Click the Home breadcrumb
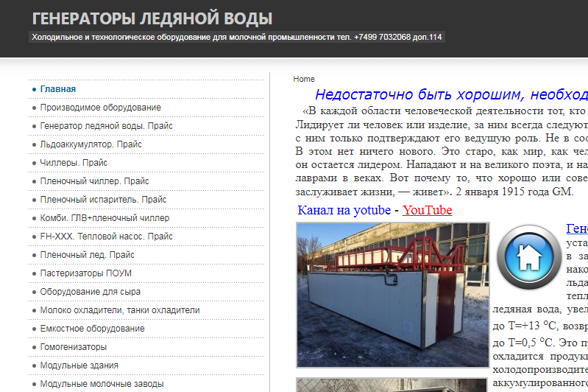This screenshot has height=392, width=588. (304, 79)
